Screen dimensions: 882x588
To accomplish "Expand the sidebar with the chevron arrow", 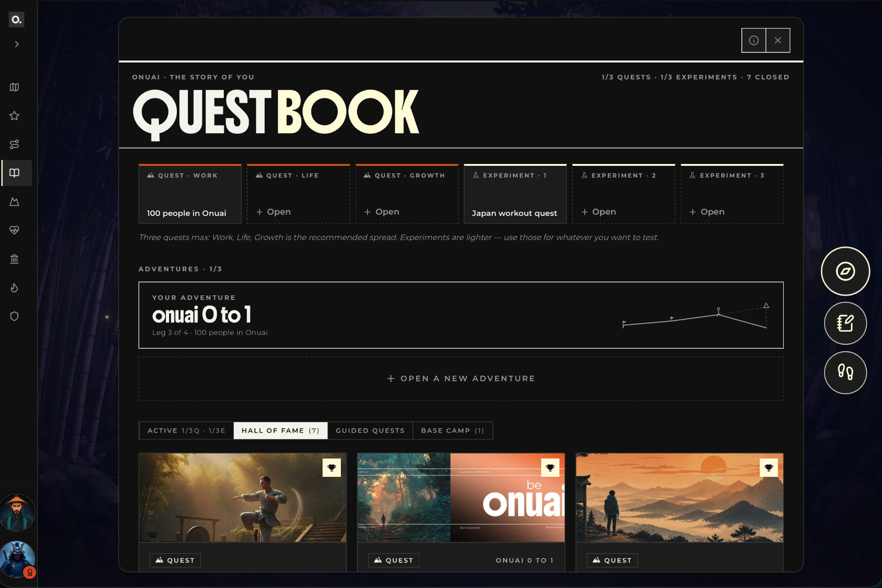I will [17, 44].
